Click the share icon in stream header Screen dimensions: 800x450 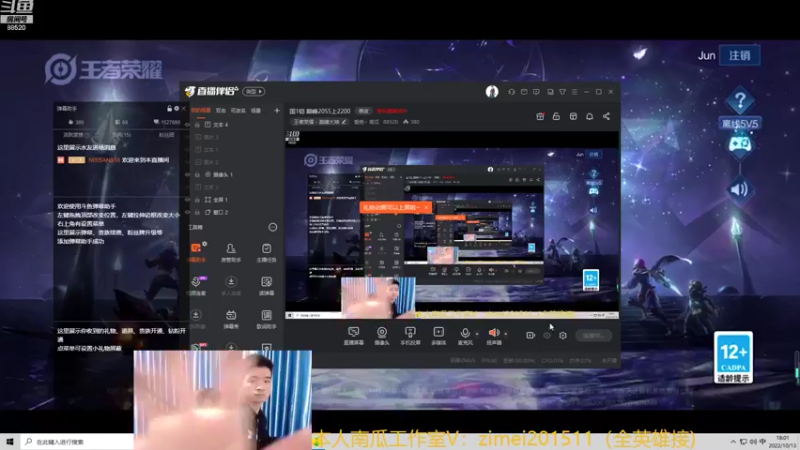click(606, 116)
